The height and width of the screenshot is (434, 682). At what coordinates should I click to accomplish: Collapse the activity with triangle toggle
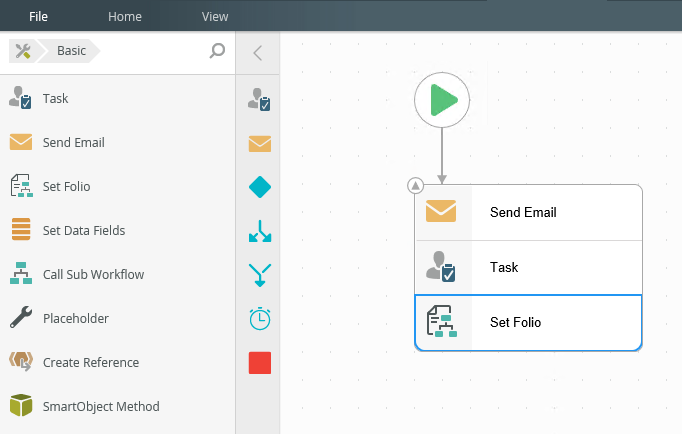click(x=415, y=186)
